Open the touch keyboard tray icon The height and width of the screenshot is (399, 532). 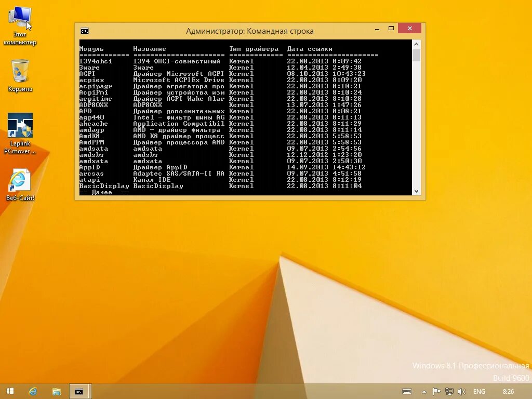pos(407,392)
